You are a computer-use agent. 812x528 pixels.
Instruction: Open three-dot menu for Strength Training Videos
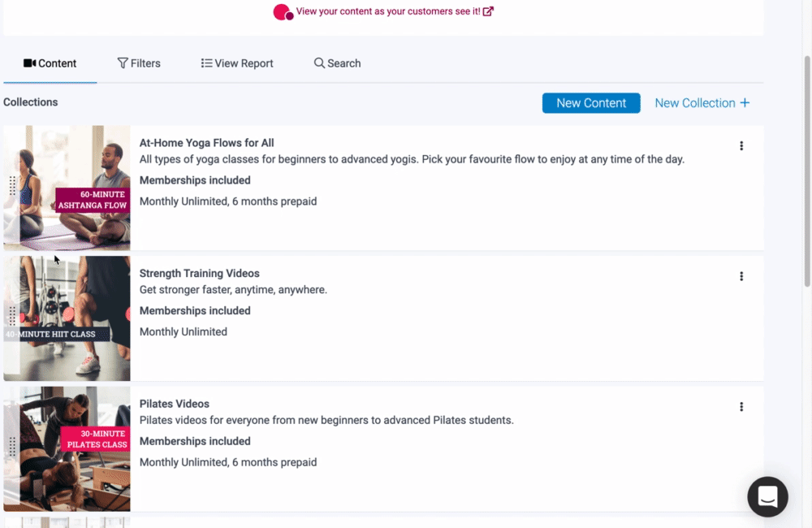pos(741,276)
